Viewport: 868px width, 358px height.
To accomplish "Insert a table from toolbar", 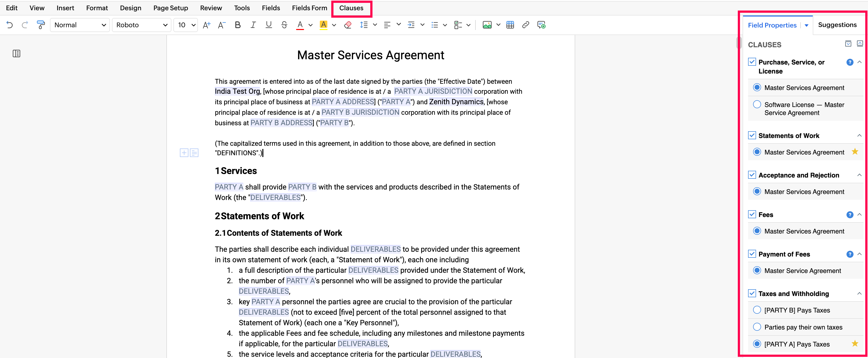I will [510, 25].
